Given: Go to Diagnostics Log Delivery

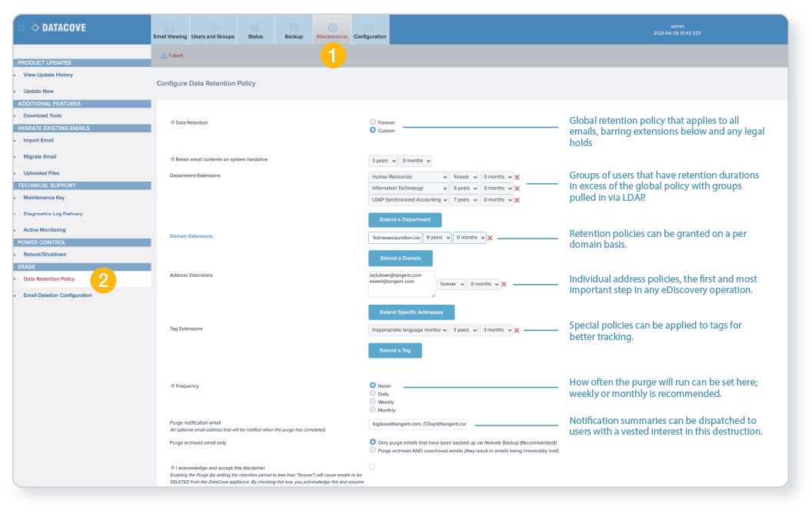Looking at the screenshot, I should pos(53,213).
